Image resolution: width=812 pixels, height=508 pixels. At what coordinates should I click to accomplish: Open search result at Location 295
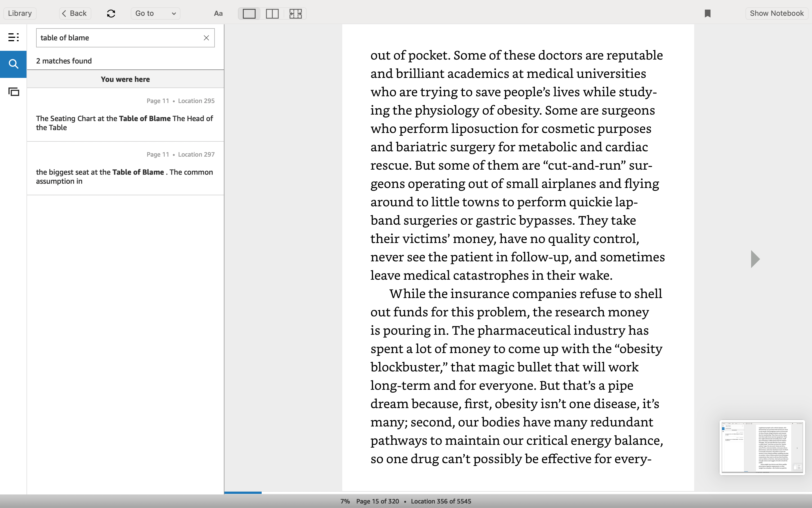125,115
